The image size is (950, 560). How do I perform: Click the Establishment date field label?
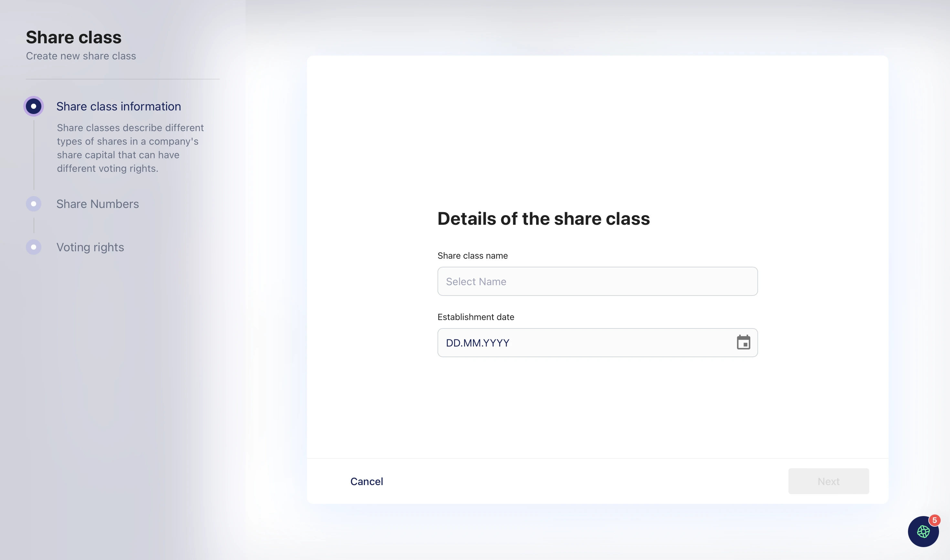[x=476, y=317]
